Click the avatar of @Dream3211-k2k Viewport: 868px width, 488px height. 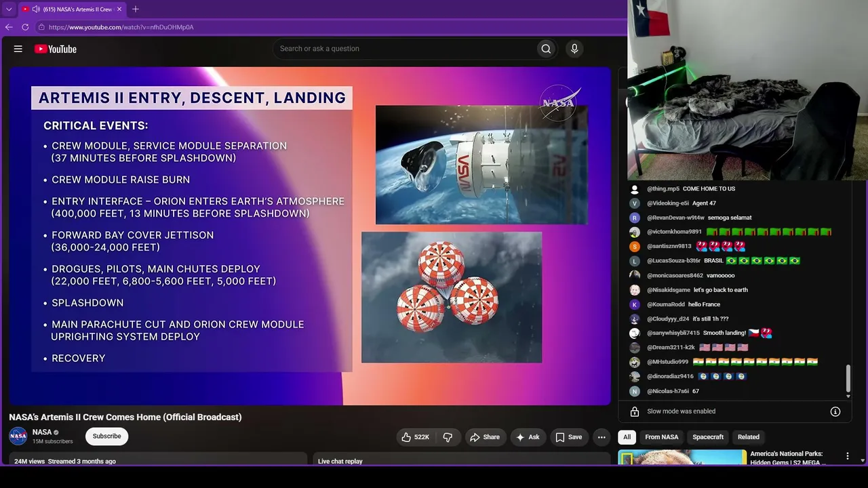[x=635, y=348]
